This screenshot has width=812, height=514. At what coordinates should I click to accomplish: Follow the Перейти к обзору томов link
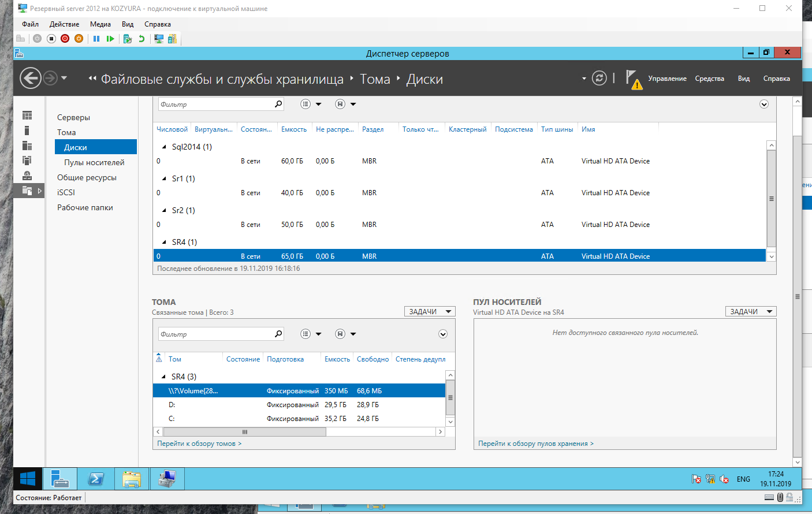pyautogui.click(x=199, y=444)
